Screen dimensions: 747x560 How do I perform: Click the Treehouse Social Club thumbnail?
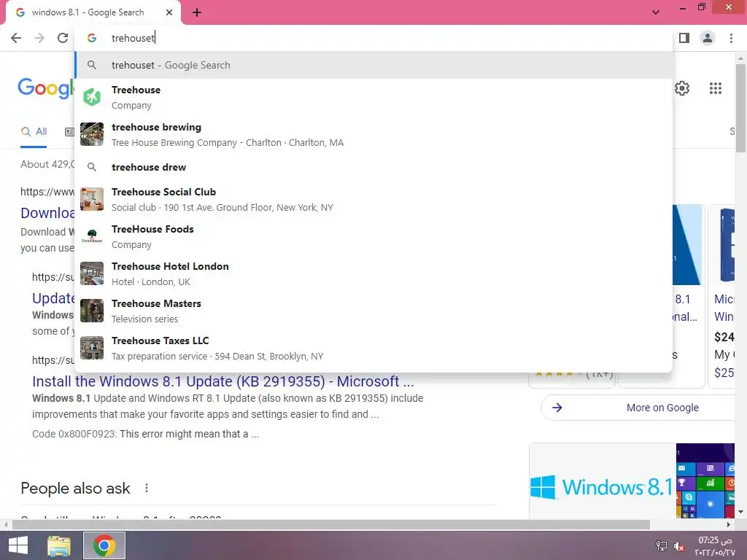pyautogui.click(x=92, y=199)
